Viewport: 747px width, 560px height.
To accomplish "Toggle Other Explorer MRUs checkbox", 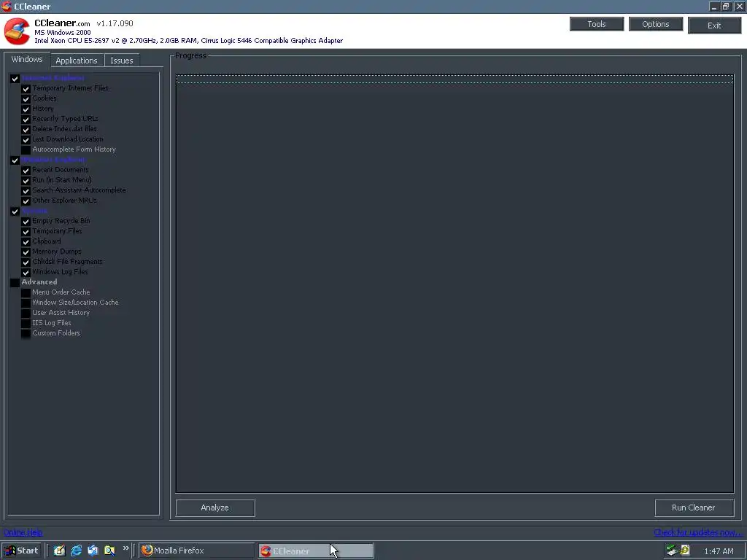I will coord(26,201).
